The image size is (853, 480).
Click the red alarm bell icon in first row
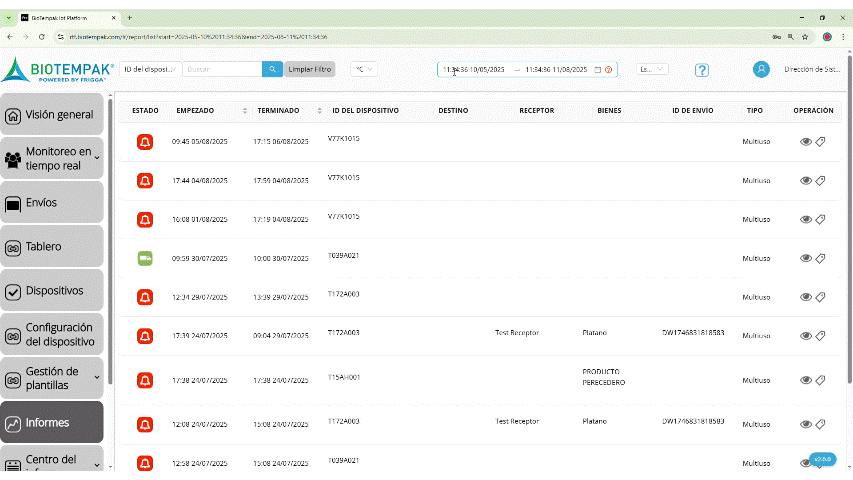[145, 142]
